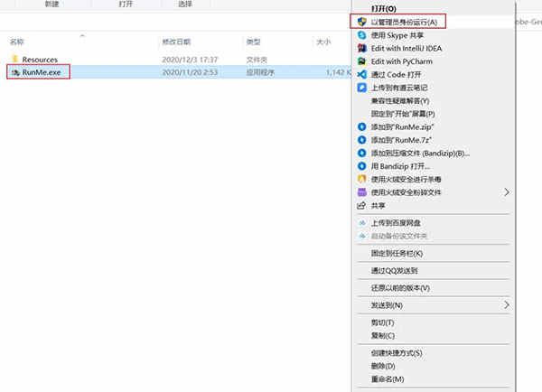The image size is (542, 392).
Task: Click the column sort chevron above Name
Action: 82,35
